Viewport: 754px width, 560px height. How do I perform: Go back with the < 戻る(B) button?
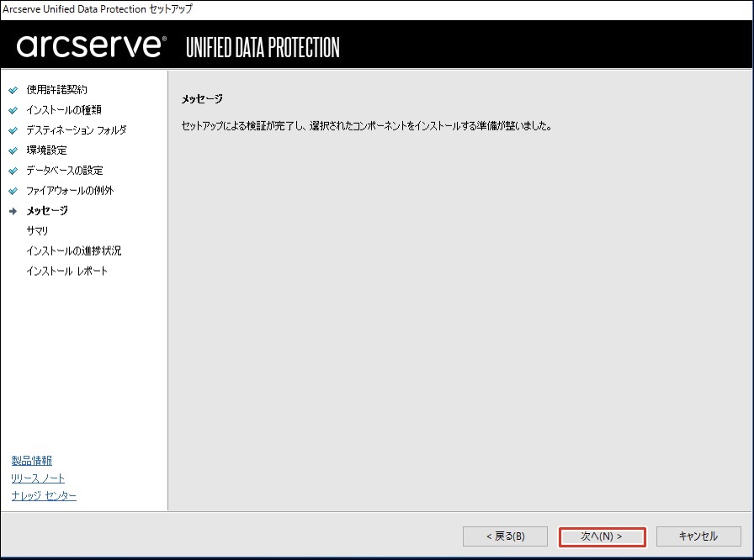505,536
